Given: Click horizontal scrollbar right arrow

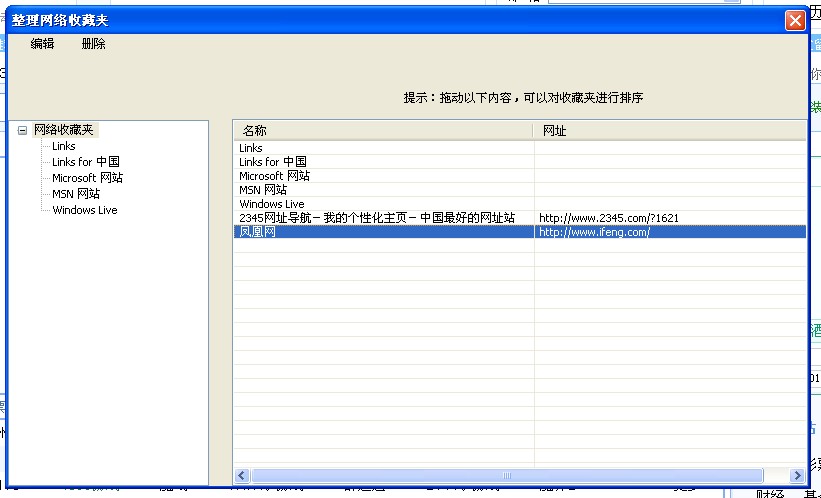Looking at the screenshot, I should coord(797,475).
